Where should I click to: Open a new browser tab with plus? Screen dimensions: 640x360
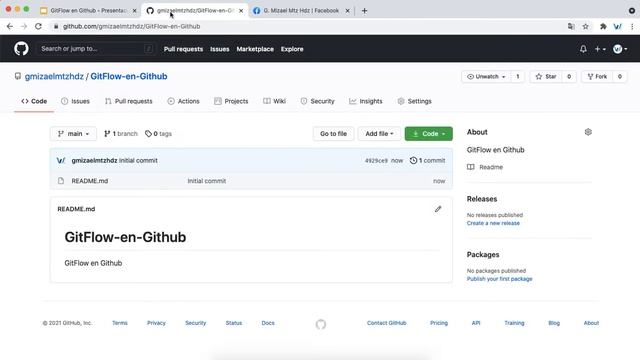364,11
